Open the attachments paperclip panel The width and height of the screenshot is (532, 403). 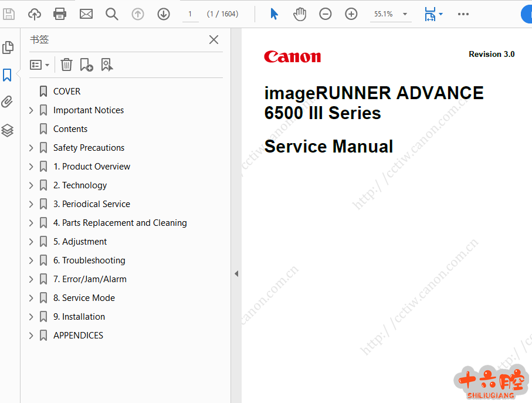coord(8,102)
